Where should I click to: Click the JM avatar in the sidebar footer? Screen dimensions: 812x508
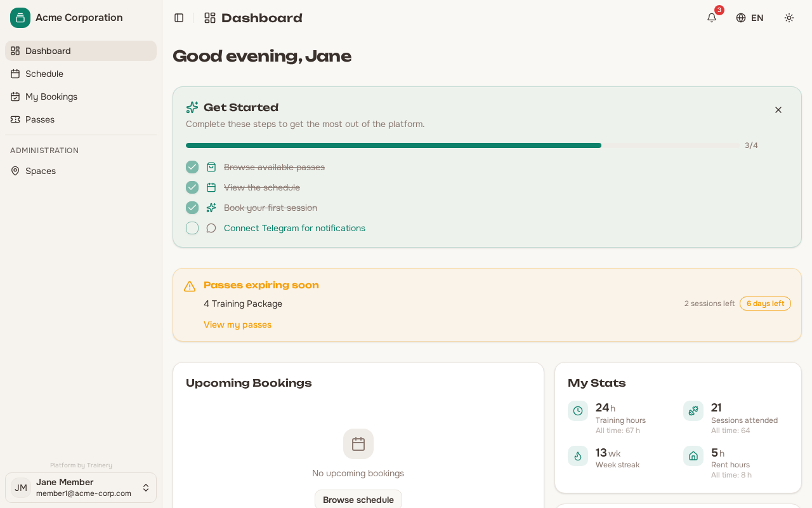(21, 488)
